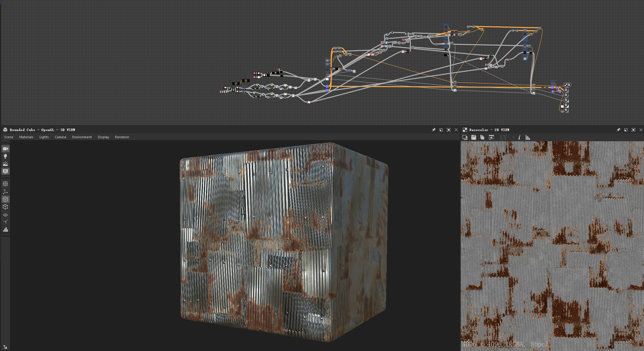
Task: Save the 2D view image with floppy icon
Action: tap(474, 137)
